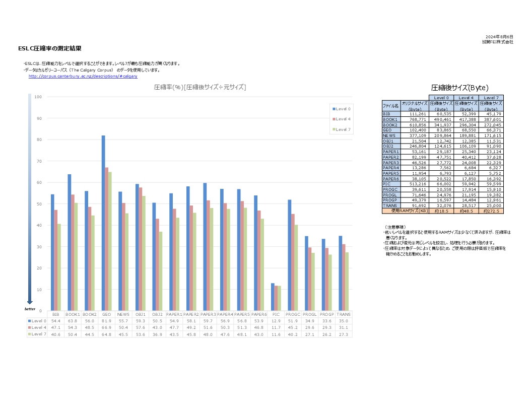Click the Level 0 blue legend marker

(x=333, y=108)
